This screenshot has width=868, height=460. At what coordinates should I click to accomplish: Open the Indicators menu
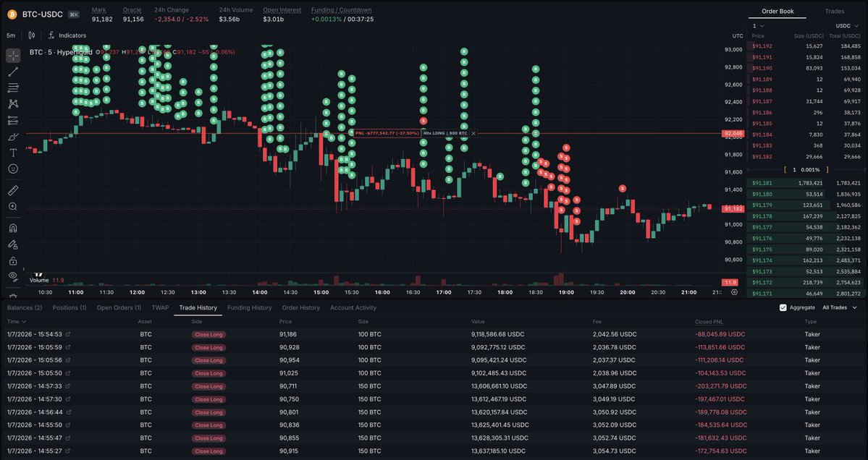click(x=67, y=35)
